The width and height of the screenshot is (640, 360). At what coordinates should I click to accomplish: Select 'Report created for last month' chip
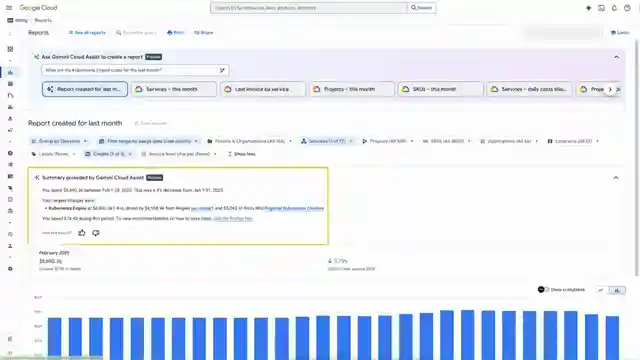pyautogui.click(x=85, y=89)
